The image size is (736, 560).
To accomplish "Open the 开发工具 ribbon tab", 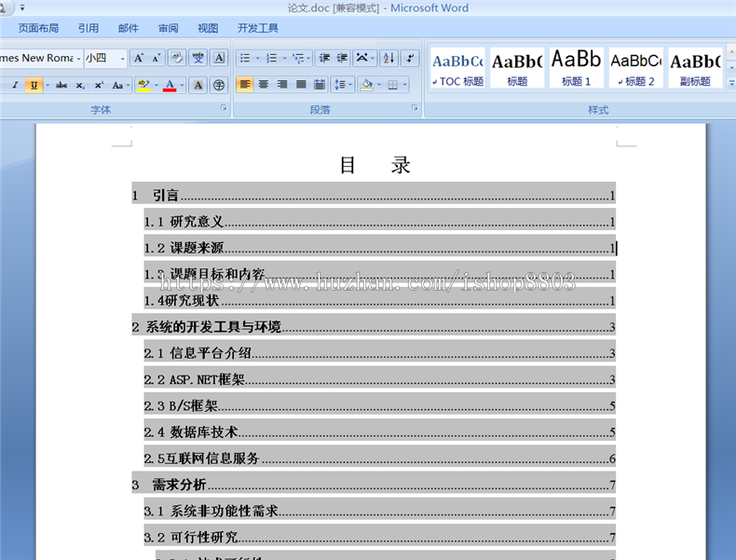I will (x=258, y=28).
